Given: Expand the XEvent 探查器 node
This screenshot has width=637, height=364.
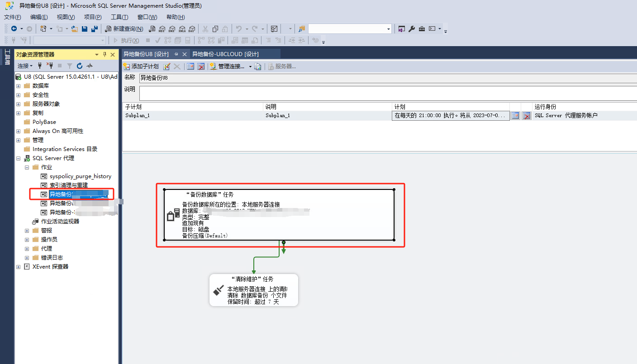Looking at the screenshot, I should (18, 267).
